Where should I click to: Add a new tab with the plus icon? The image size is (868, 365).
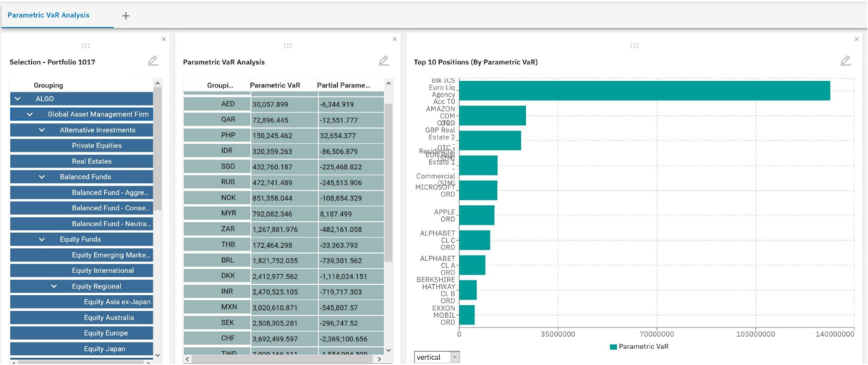coord(125,15)
